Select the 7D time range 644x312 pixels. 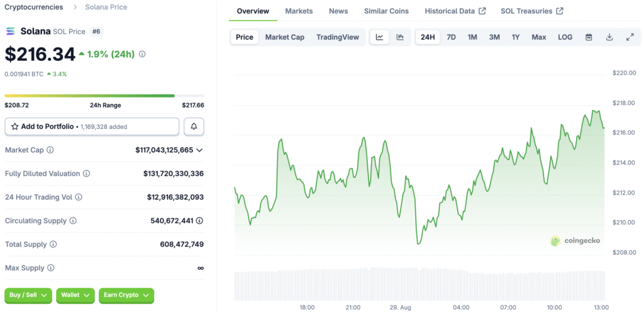[451, 37]
